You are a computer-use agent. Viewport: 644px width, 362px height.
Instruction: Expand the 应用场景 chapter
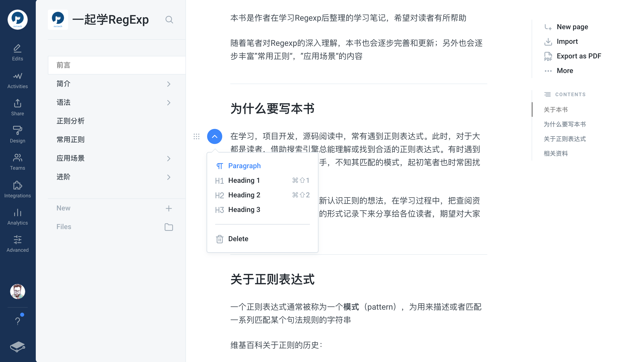(169, 159)
